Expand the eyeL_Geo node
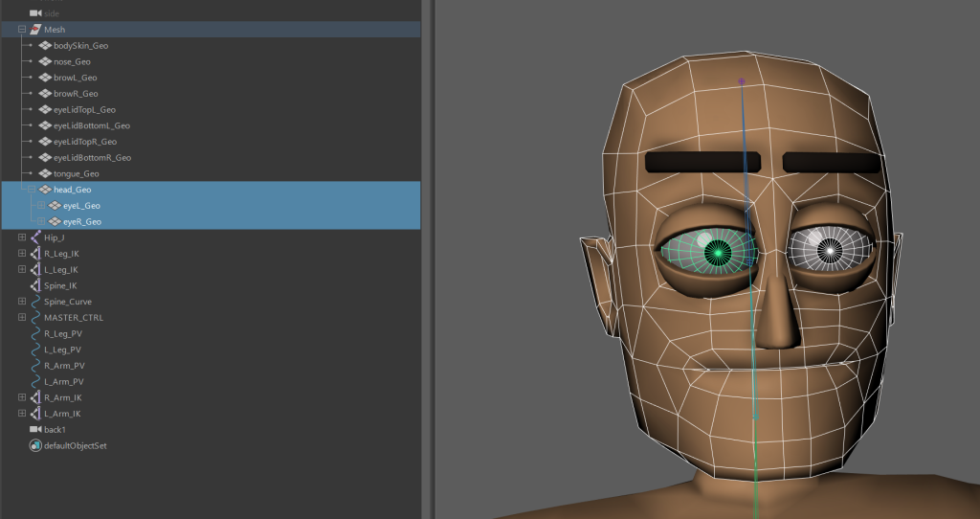980x519 pixels. [x=41, y=206]
